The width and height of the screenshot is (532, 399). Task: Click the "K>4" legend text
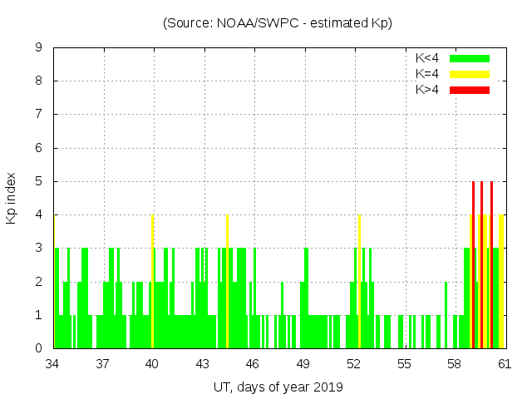[426, 90]
